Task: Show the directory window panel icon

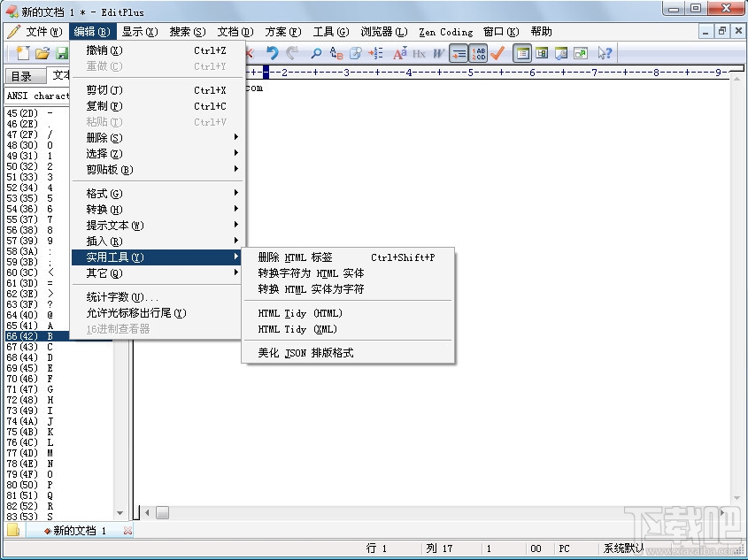Action: pos(522,53)
